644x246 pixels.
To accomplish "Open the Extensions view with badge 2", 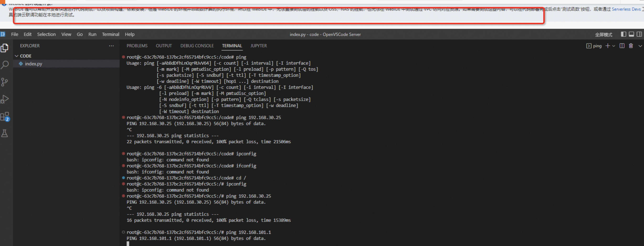I will 5,116.
